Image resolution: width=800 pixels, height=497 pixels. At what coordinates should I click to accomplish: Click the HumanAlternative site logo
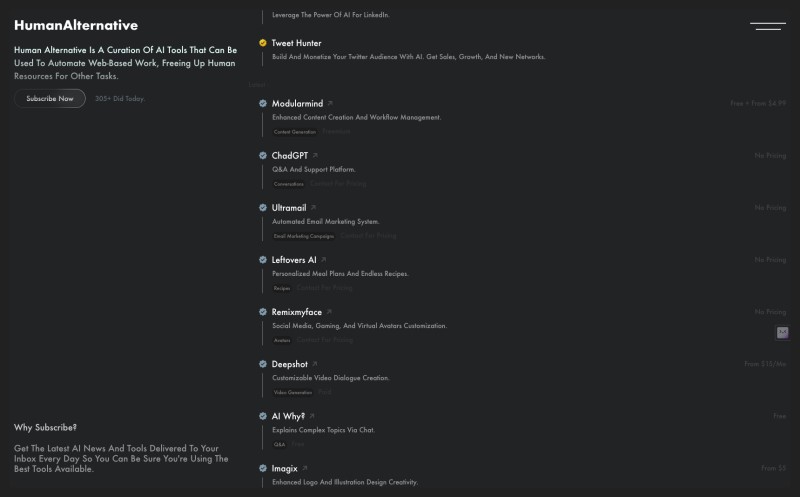tap(76, 25)
